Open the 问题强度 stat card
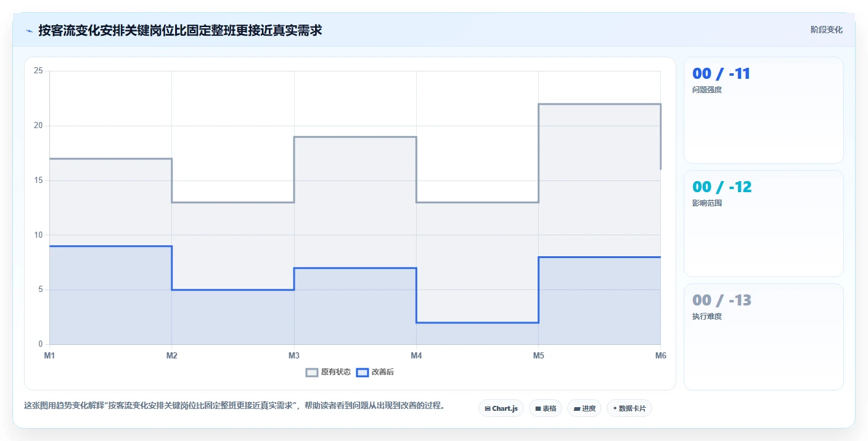This screenshot has width=868, height=441. tap(764, 110)
